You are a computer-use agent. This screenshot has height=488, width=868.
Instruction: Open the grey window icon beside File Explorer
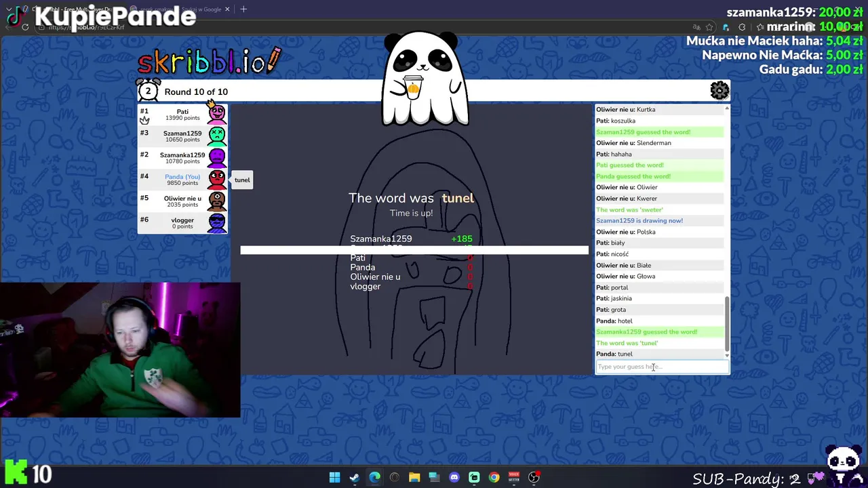(434, 477)
